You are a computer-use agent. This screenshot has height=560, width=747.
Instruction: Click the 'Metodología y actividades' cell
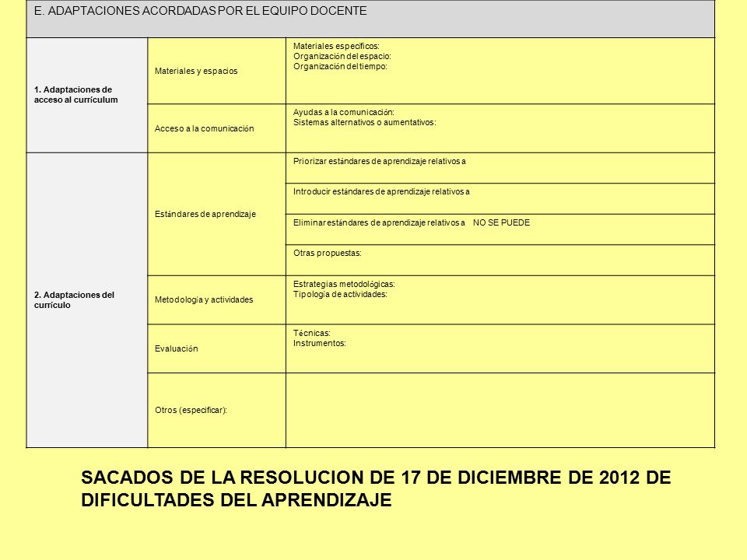(x=217, y=300)
